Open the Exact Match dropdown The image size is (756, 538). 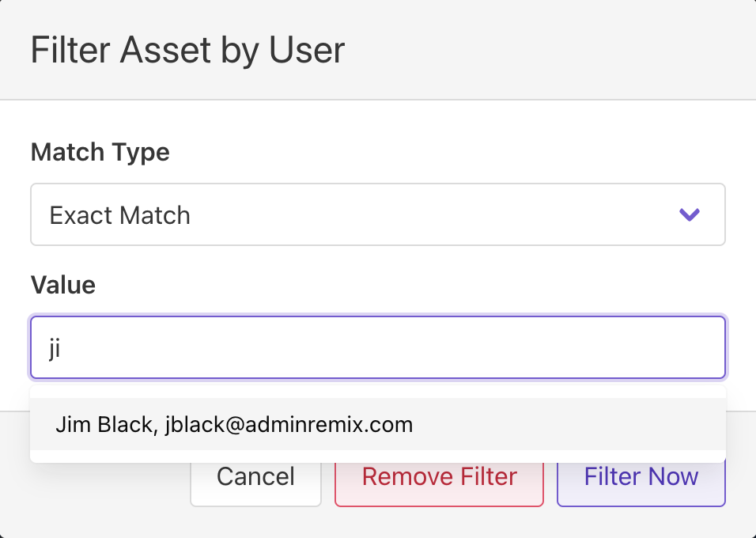pyautogui.click(x=377, y=215)
